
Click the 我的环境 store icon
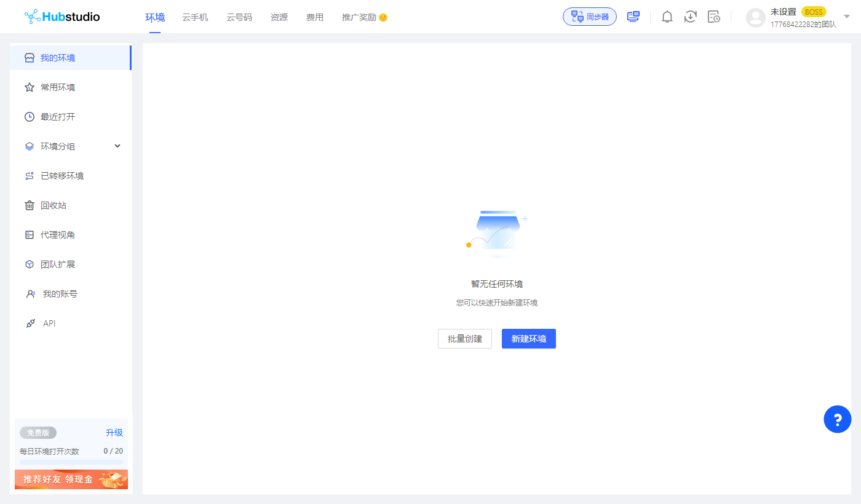29,58
